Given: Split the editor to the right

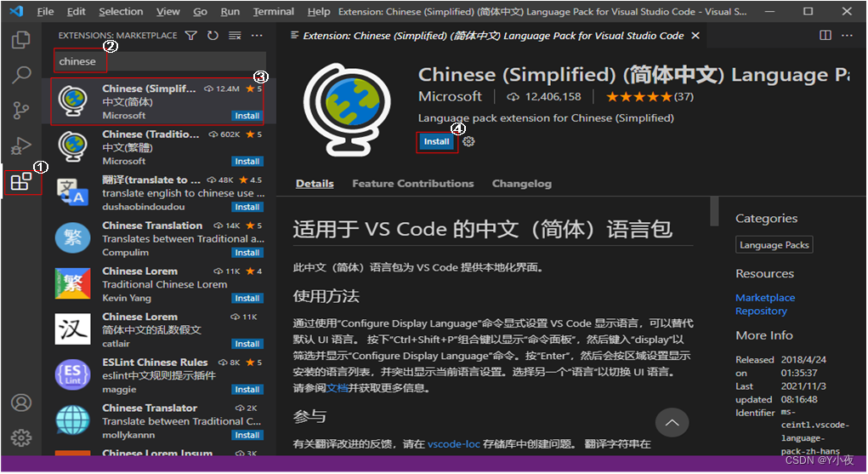Looking at the screenshot, I should click(x=825, y=35).
